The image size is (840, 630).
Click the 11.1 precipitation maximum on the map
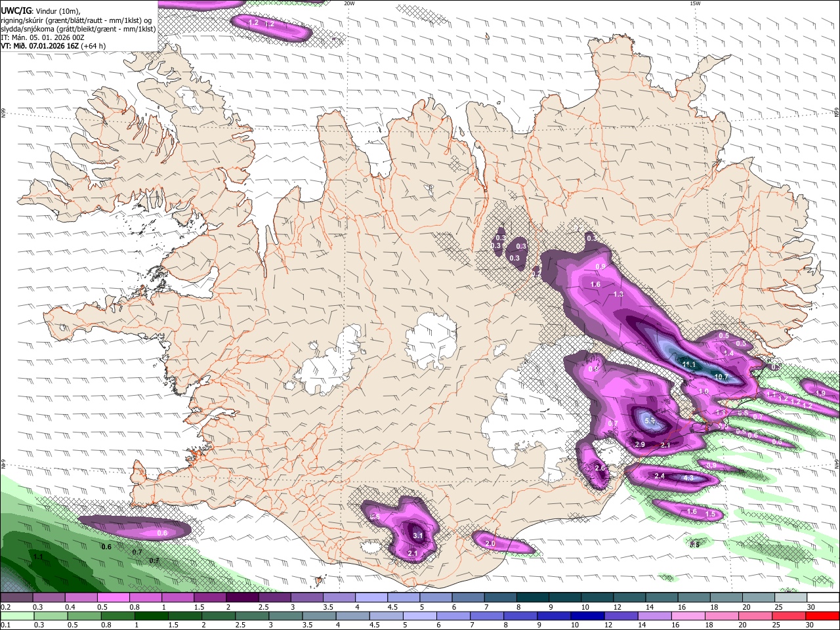click(689, 364)
